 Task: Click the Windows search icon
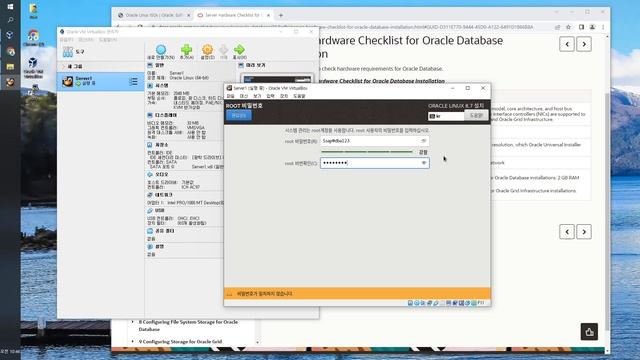tap(11, 20)
